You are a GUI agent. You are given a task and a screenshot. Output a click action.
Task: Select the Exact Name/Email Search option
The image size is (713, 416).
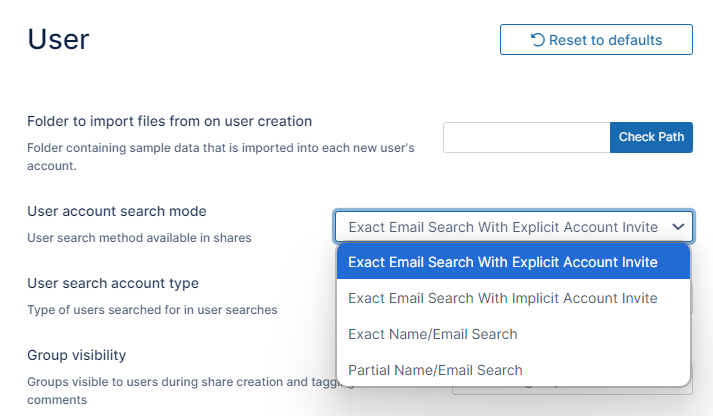pyautogui.click(x=432, y=334)
